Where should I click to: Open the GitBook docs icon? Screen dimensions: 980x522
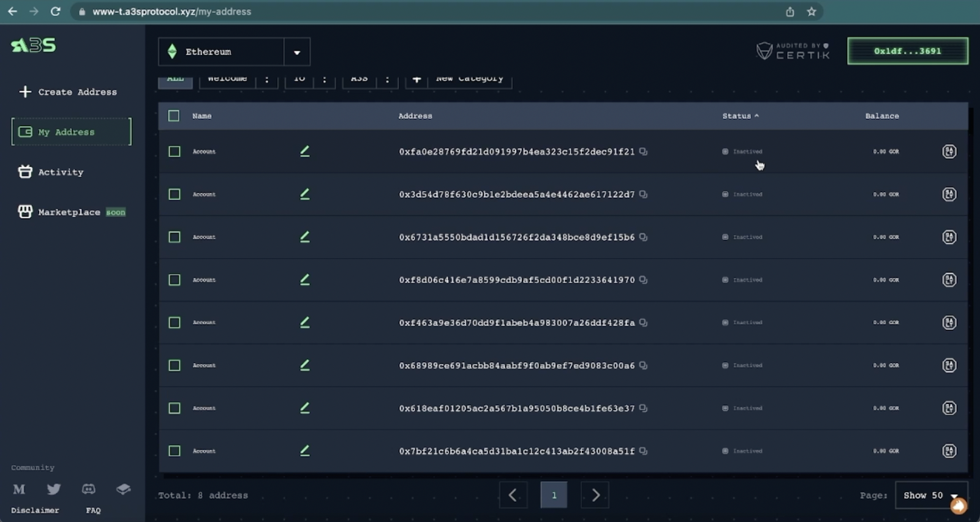[x=123, y=489]
